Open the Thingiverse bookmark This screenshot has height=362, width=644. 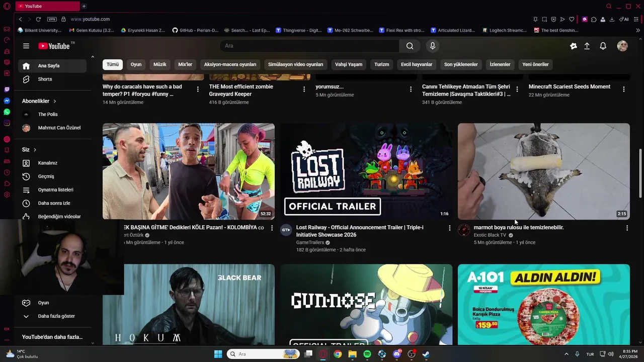coord(299,30)
